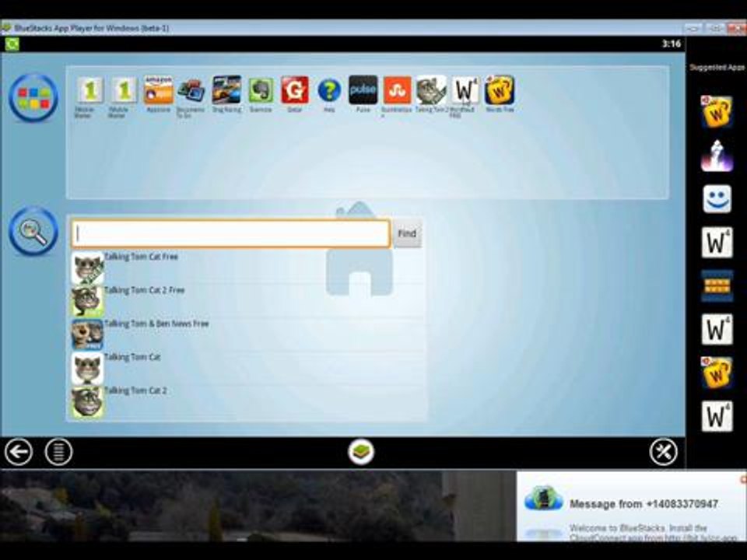The image size is (747, 560).
Task: Click the BlueStacks App Player window title
Action: [91, 28]
